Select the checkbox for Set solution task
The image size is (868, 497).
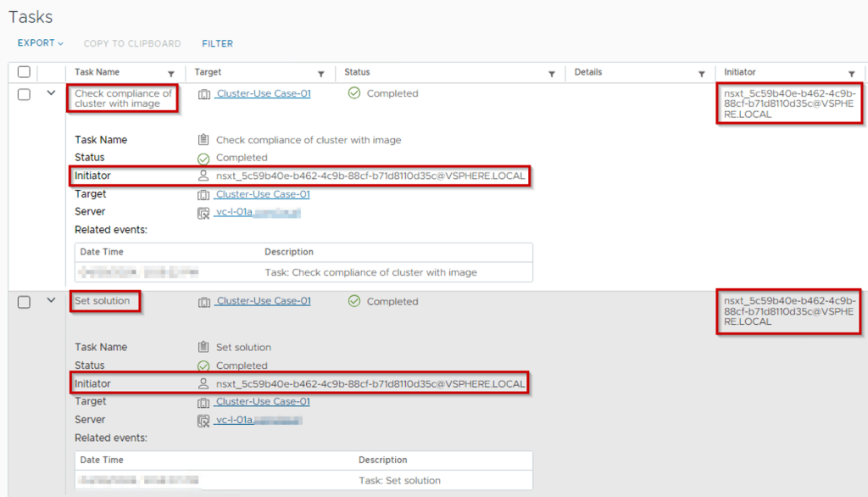point(24,302)
